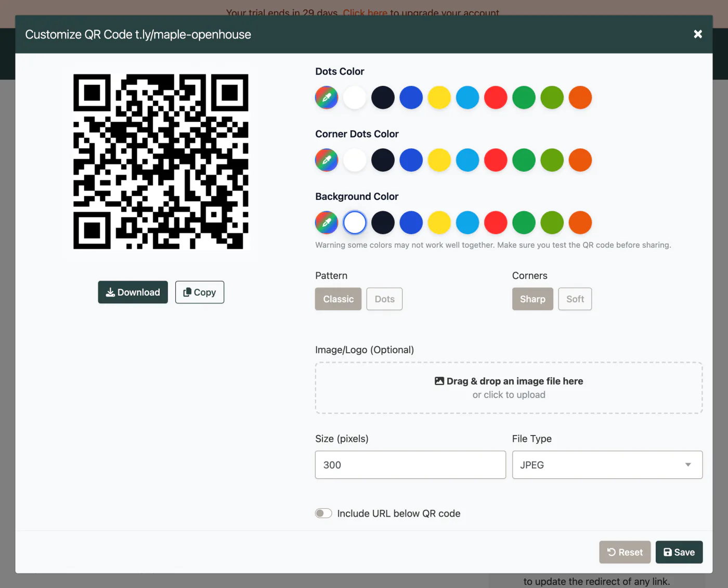Set Corner Dots Color to black

click(383, 160)
